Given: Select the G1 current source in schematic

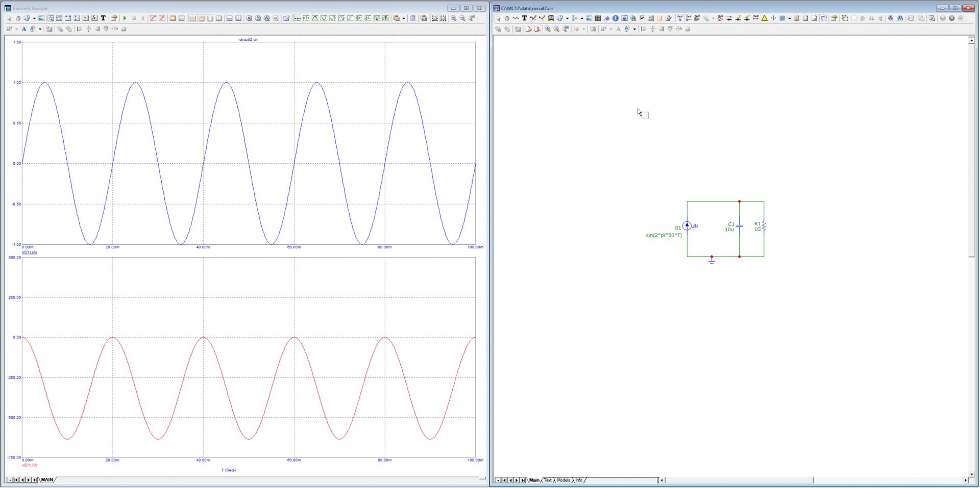Looking at the screenshot, I should click(x=687, y=225).
